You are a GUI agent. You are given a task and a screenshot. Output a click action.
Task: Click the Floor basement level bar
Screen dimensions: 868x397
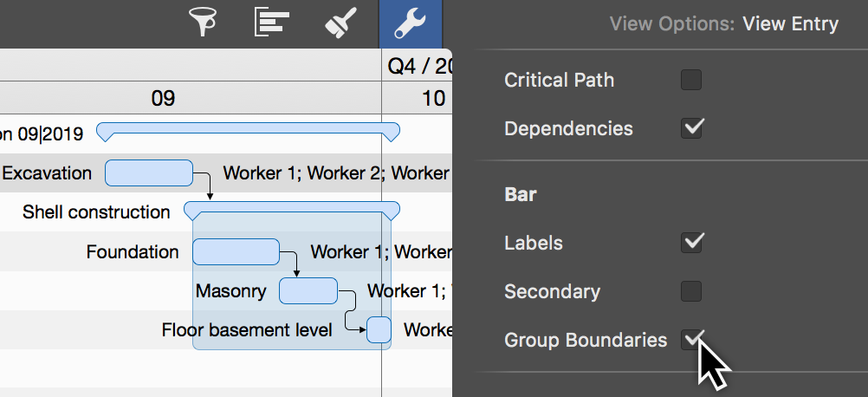click(x=379, y=330)
